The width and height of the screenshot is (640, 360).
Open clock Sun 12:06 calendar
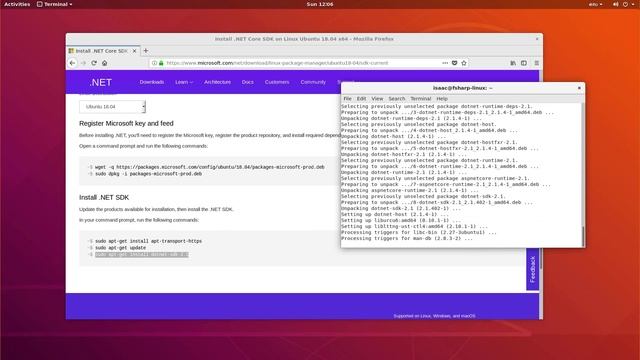click(x=320, y=4)
